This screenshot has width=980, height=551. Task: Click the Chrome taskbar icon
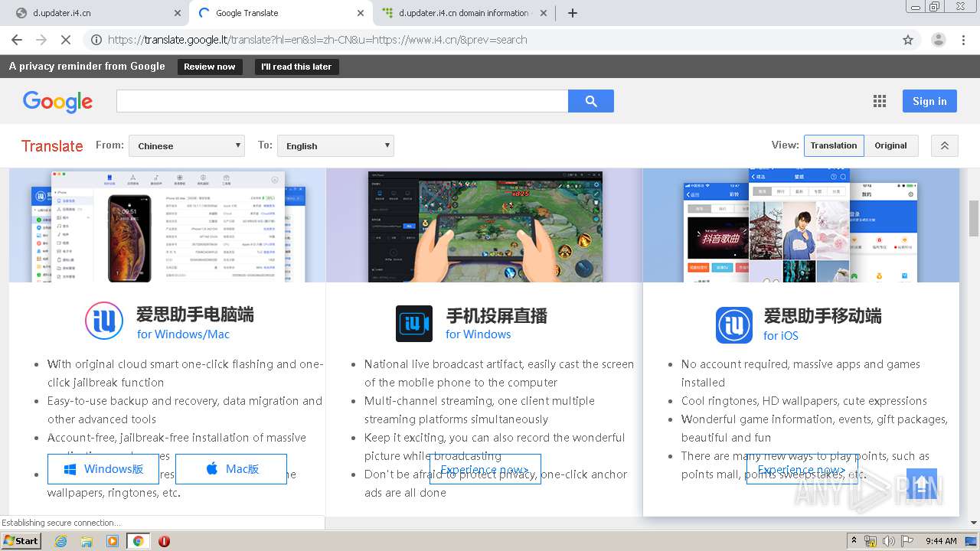(x=138, y=541)
